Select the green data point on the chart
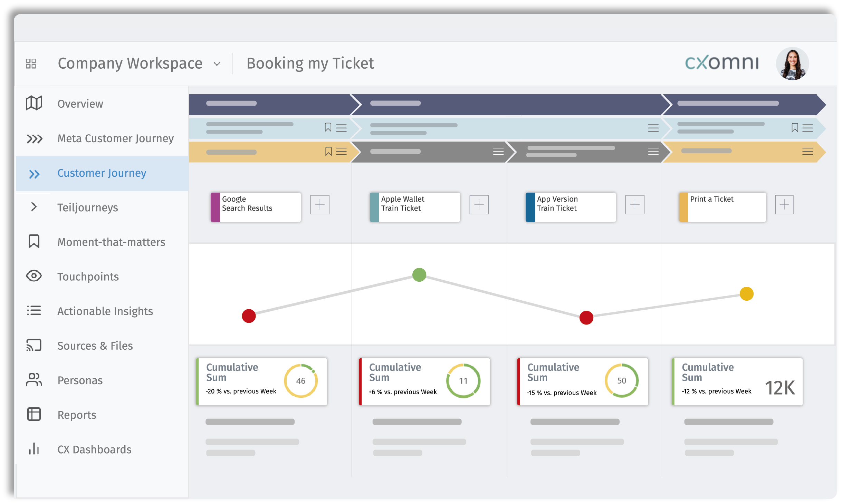 click(419, 275)
